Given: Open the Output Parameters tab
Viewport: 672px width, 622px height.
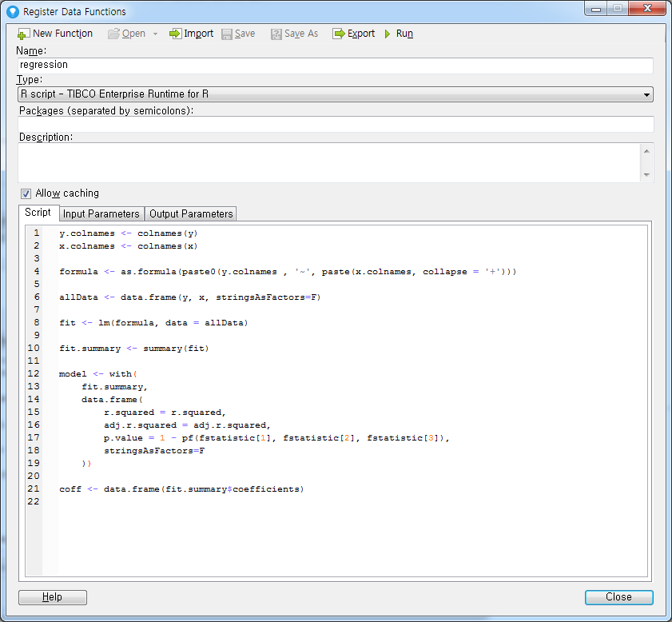Looking at the screenshot, I should pos(190,213).
